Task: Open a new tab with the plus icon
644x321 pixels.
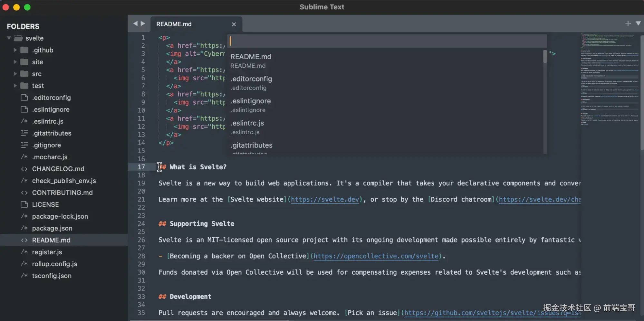Action: (x=628, y=23)
